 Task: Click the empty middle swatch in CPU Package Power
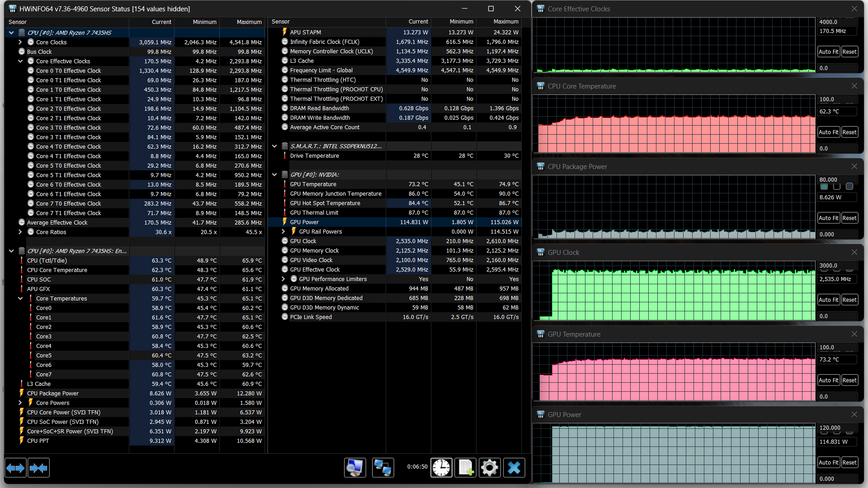pyautogui.click(x=837, y=187)
